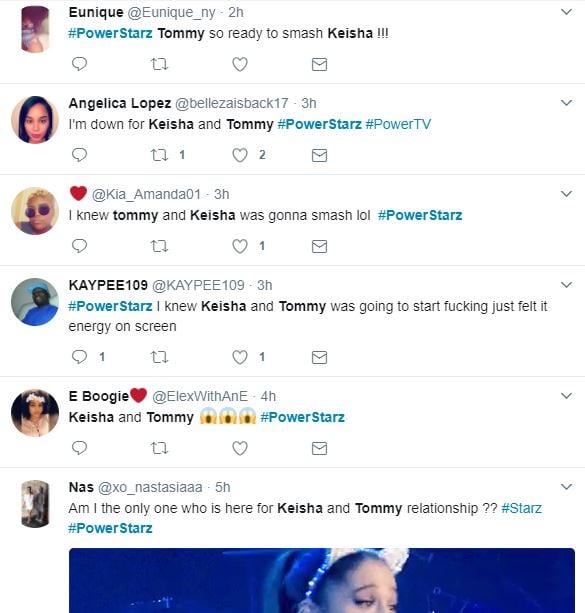Expand the options chevron on Angelica Lopez's tweet
The height and width of the screenshot is (613, 585).
(566, 103)
